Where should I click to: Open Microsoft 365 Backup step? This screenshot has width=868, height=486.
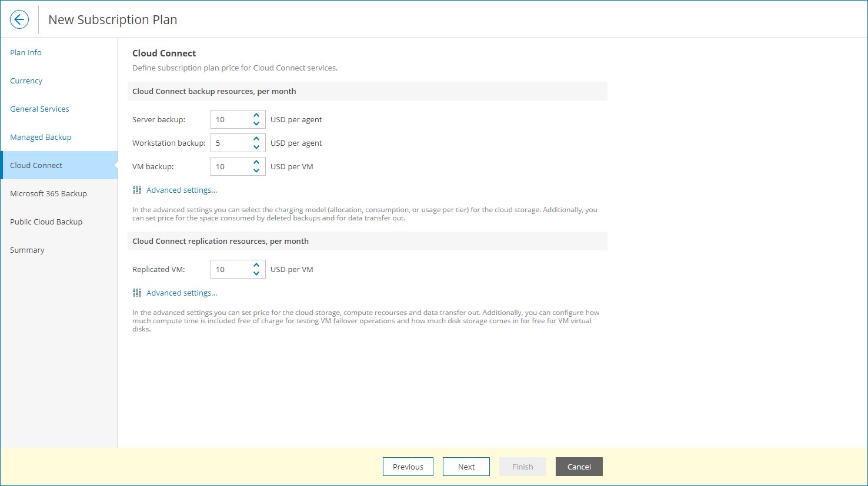59,193
